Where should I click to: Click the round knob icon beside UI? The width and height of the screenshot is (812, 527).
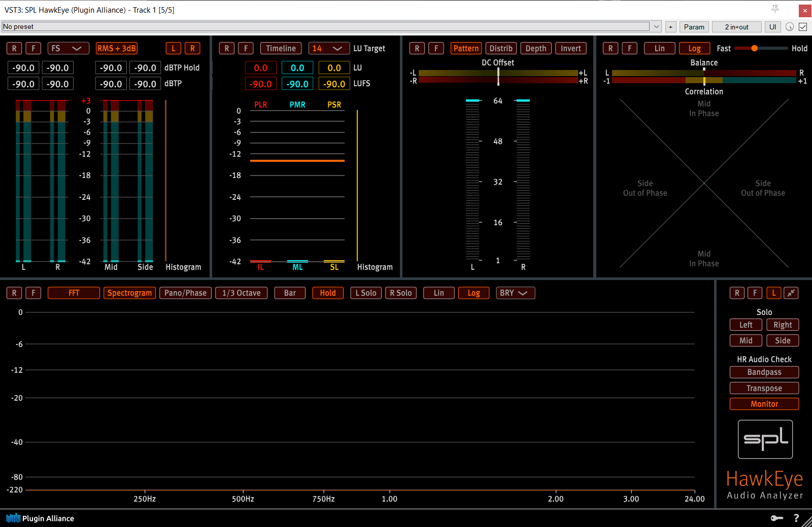[789, 27]
